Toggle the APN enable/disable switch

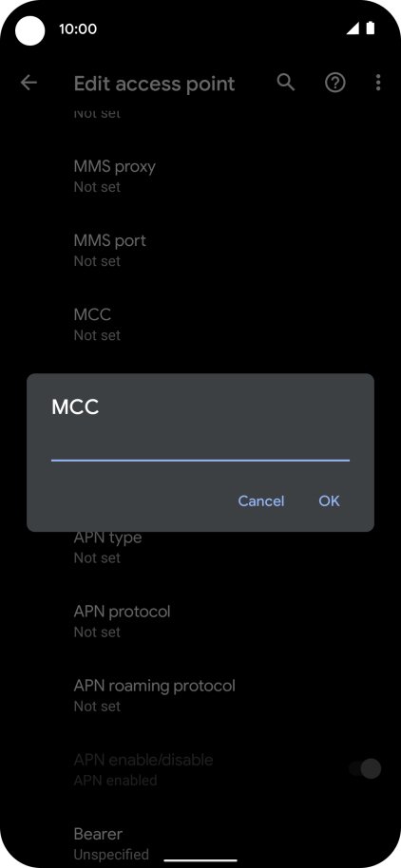(365, 768)
